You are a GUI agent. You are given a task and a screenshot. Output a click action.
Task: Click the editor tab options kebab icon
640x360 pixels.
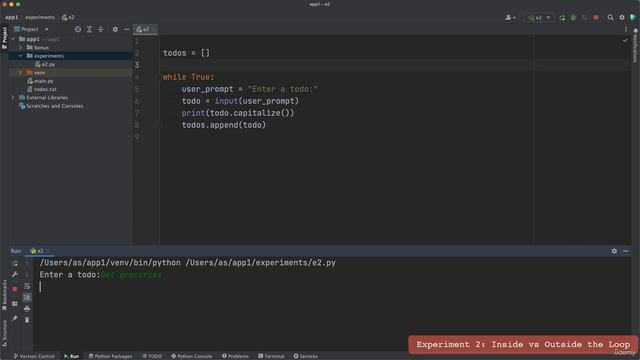pyautogui.click(x=625, y=29)
